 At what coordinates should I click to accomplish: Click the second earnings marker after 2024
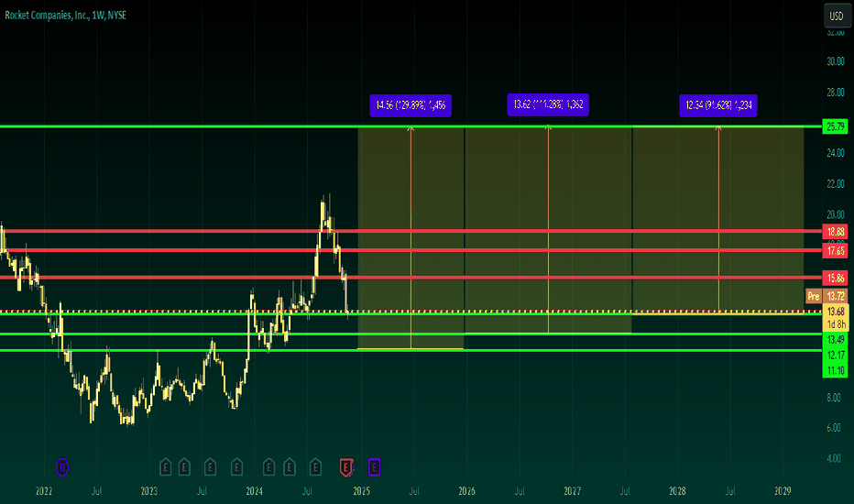290,467
